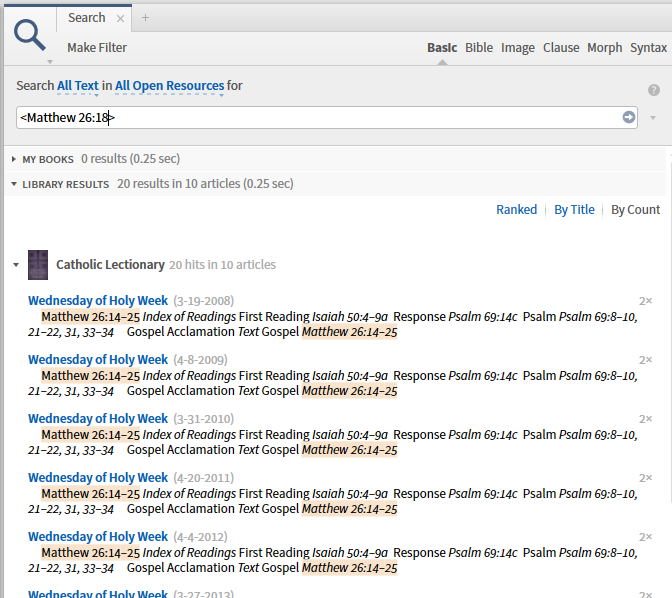Switch to Basic search type
Viewport: 672px width, 598px height.
tap(442, 48)
